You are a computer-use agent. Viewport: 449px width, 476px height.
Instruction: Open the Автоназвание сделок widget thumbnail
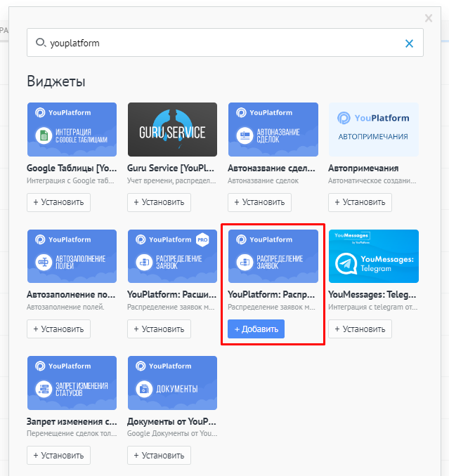coord(273,130)
